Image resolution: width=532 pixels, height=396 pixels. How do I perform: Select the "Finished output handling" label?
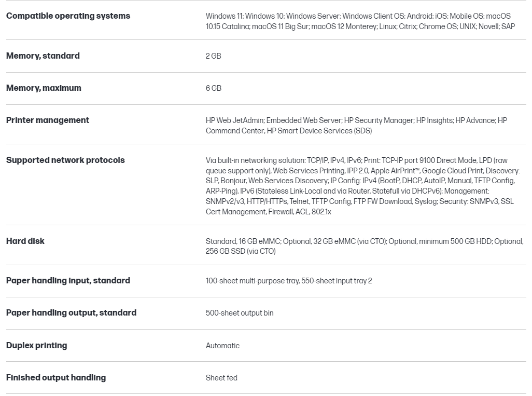tap(56, 378)
